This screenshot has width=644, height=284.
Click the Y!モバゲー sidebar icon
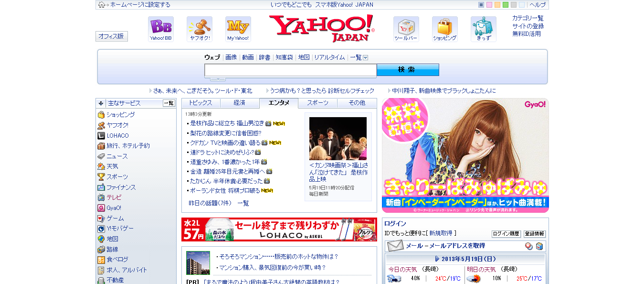101,229
